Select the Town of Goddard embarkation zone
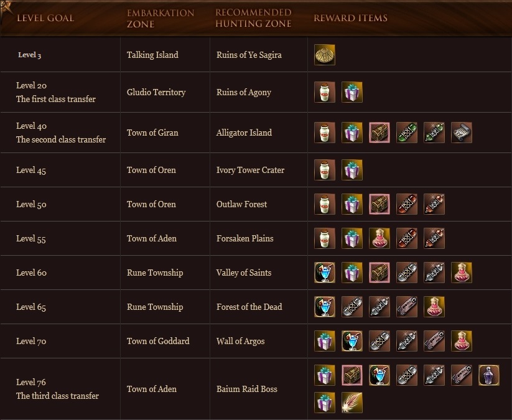This screenshot has height=420, width=512. [x=158, y=341]
